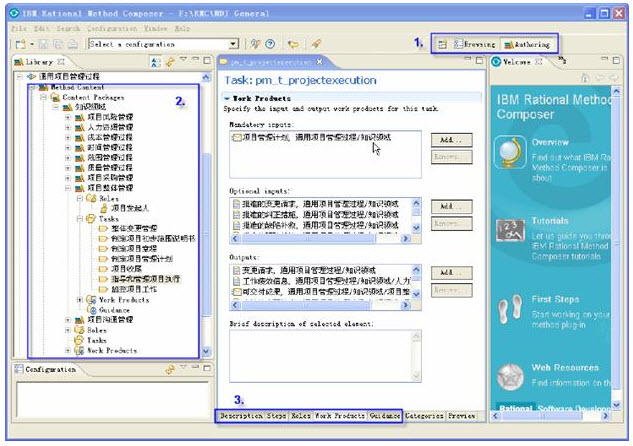Collapse the Work Products section header
Viewport: 633px width, 446px height.
[227, 98]
